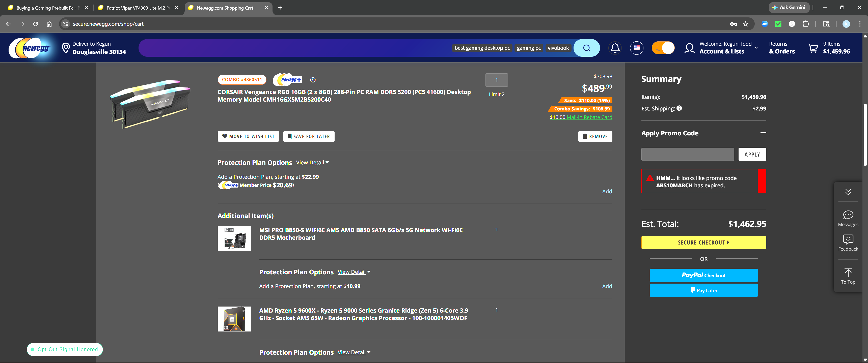Open the Feedback panel icon
The width and height of the screenshot is (868, 363).
pyautogui.click(x=848, y=243)
